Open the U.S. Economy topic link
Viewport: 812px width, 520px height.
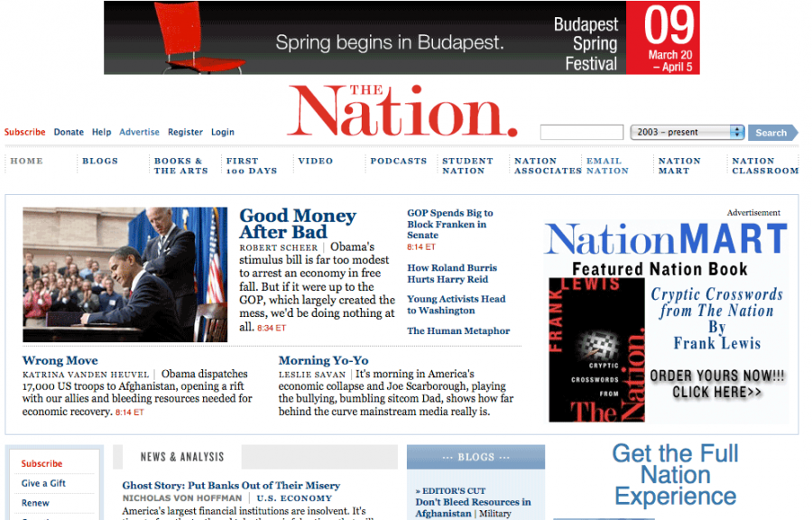coord(294,498)
